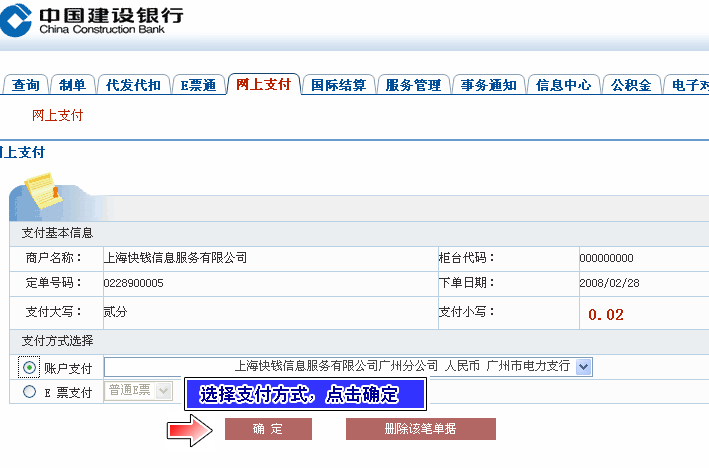The image size is (709, 468).
Task: Click the red arrow pointing to 确定
Action: 189,430
